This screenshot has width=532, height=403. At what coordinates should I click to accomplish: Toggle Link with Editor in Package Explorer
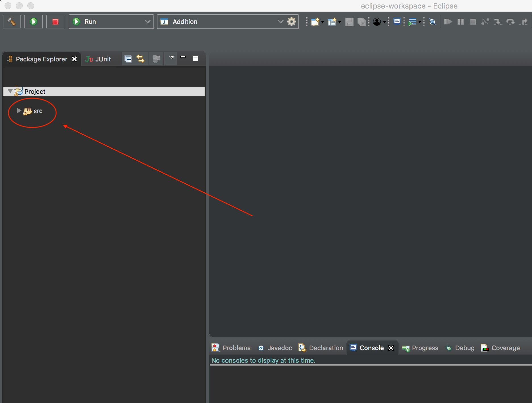click(x=140, y=59)
